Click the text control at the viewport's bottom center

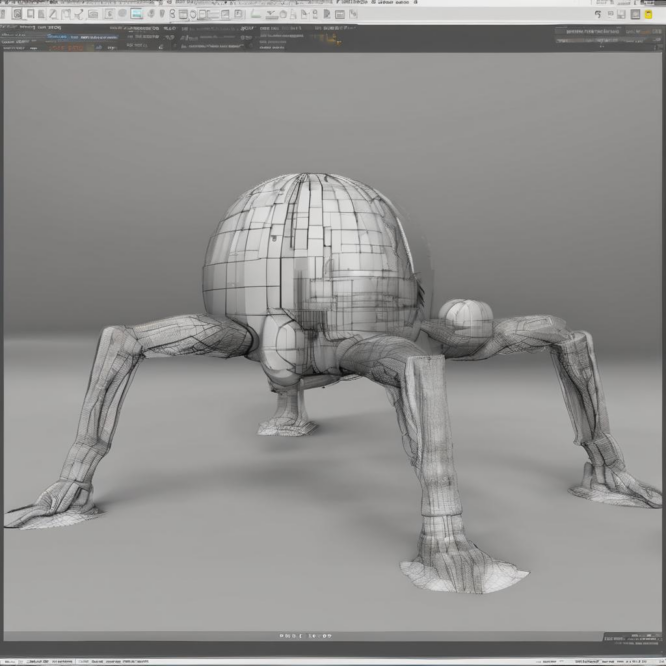click(x=306, y=635)
